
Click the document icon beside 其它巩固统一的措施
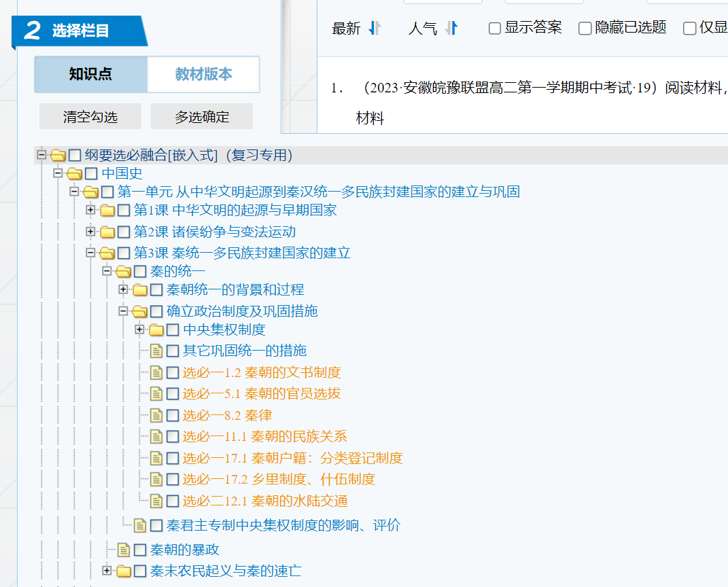156,351
